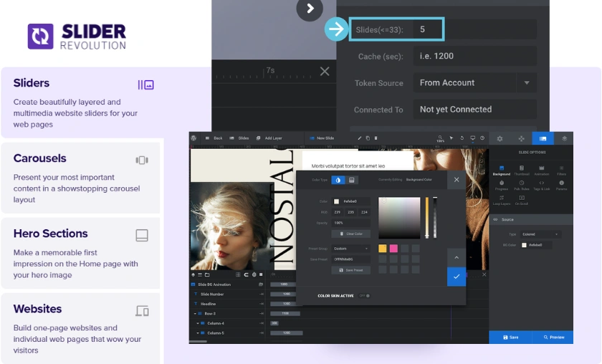
Task: Select the Slide Number layer row
Action: tap(227, 294)
